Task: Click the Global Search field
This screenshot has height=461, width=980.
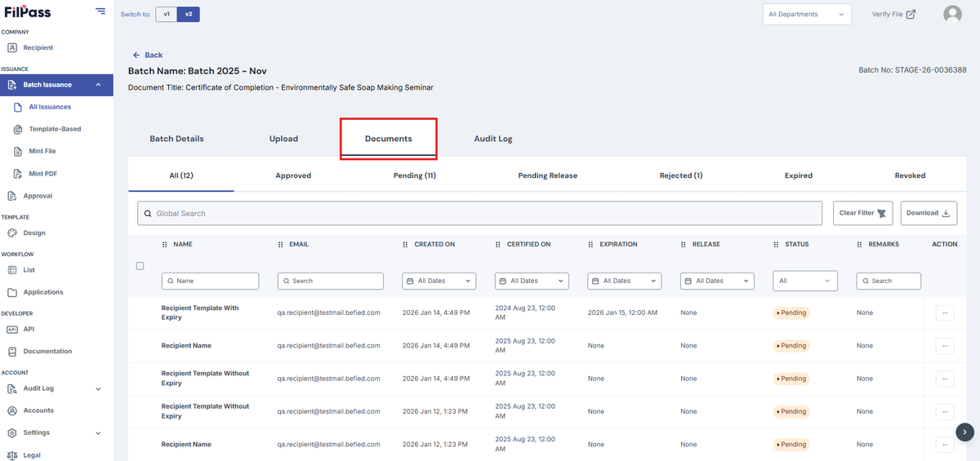Action: [x=479, y=213]
